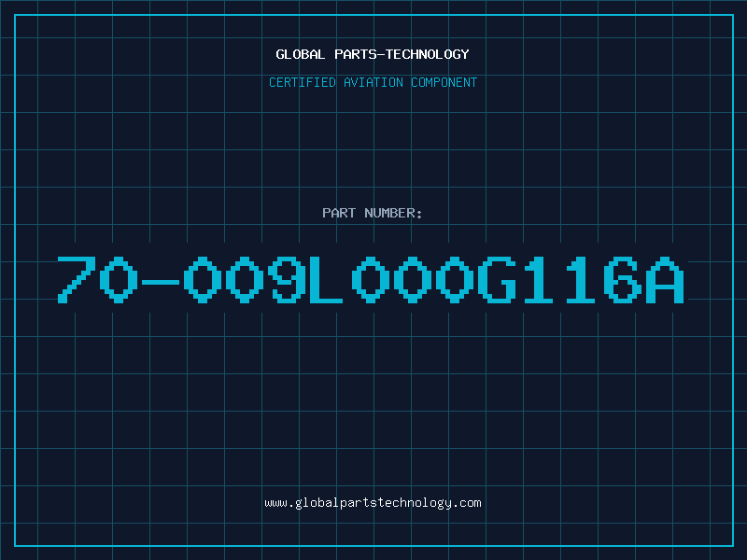The height and width of the screenshot is (560, 747).
Task: Click the PART NUMBER: label
Action: (372, 213)
